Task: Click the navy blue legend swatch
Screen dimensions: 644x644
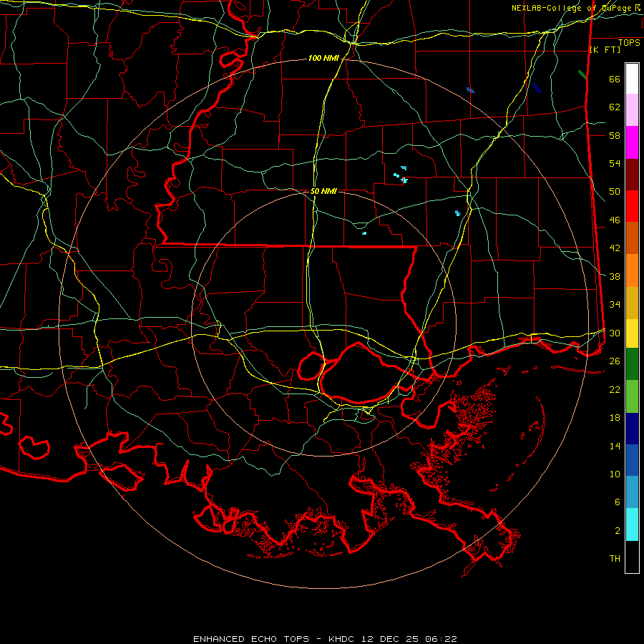Action: tap(632, 429)
